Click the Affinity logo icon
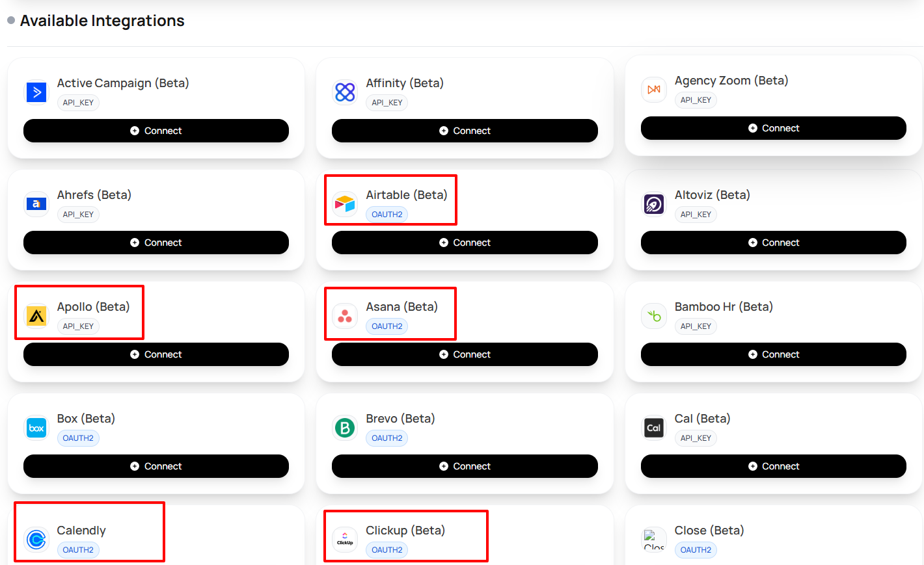924x565 pixels. pos(345,92)
